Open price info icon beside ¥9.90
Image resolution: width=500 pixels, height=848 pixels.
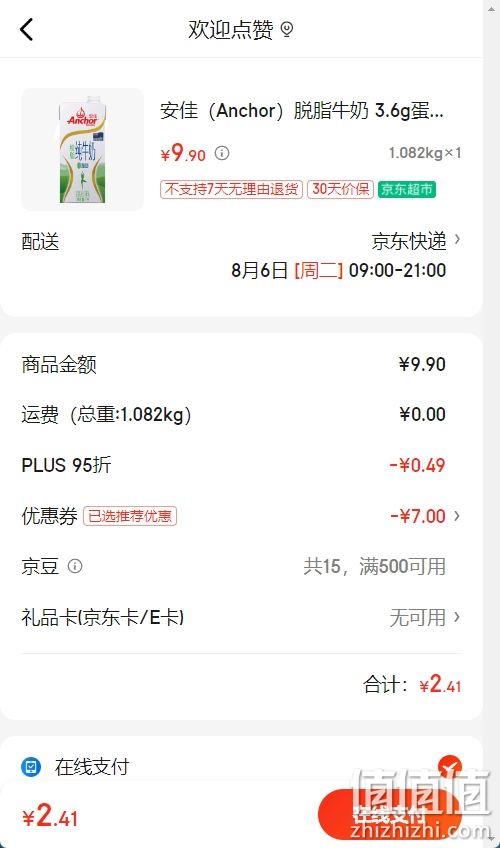[222, 154]
